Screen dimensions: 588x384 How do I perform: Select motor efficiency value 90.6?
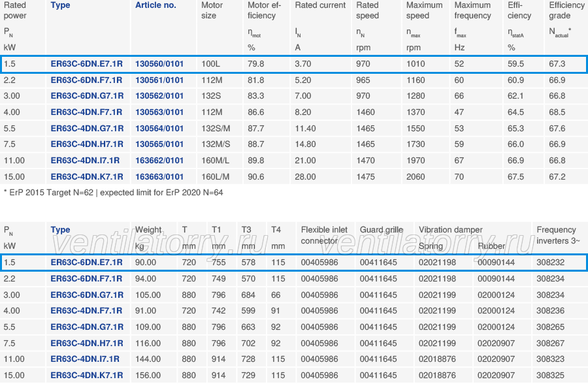pyautogui.click(x=255, y=176)
